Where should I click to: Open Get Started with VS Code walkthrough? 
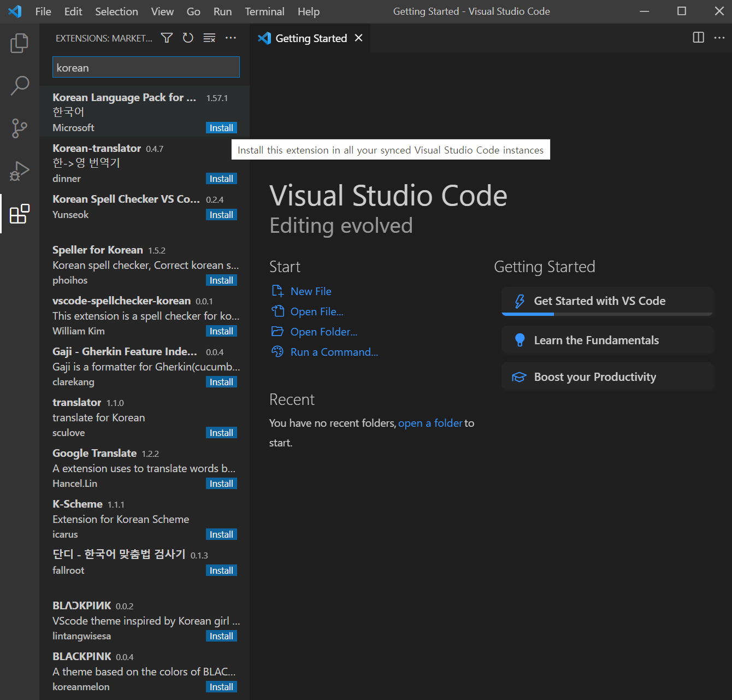click(x=607, y=302)
